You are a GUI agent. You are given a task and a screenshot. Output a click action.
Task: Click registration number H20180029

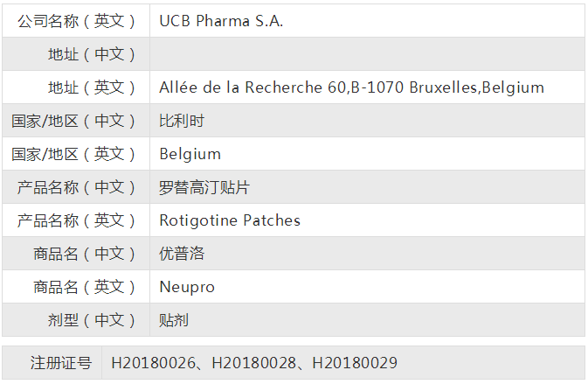(354, 362)
